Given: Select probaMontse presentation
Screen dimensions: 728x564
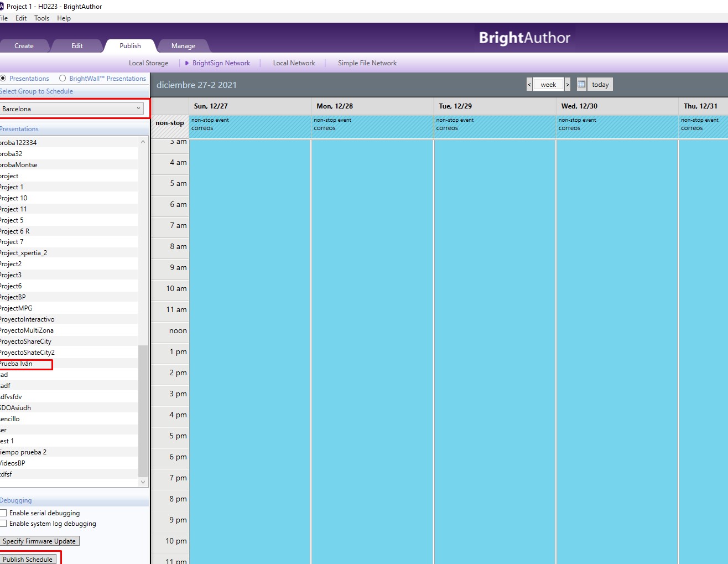Looking at the screenshot, I should coord(69,165).
